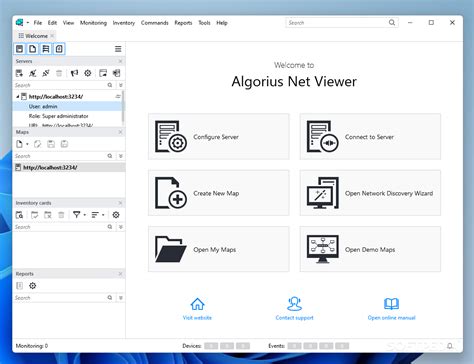The width and height of the screenshot is (474, 364).
Task: Select 'Role: Super administrator' tree row
Action: (68, 116)
